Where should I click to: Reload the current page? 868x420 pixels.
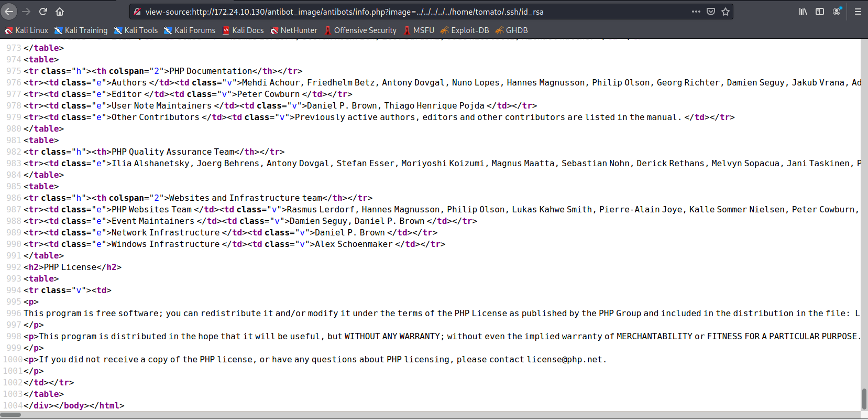tap(43, 12)
